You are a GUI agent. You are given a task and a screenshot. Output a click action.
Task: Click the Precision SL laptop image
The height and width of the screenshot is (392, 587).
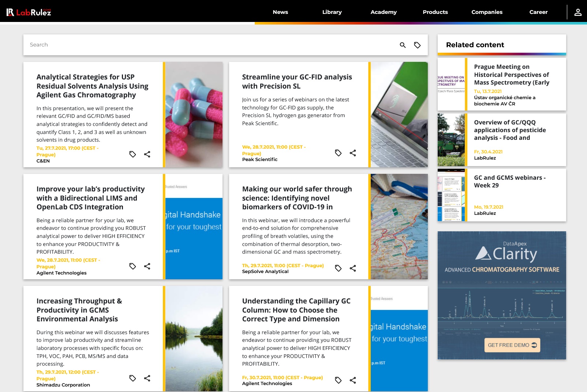(x=399, y=115)
